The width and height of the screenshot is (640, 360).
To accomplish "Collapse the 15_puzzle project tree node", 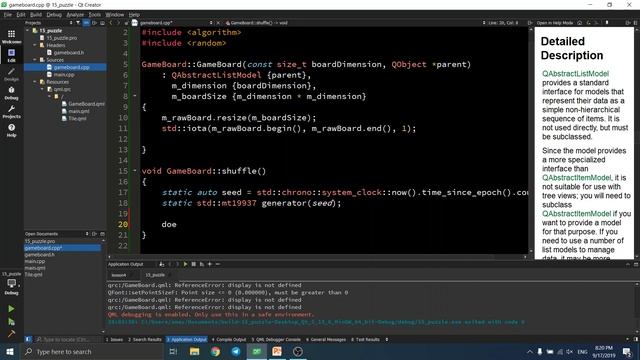I will pyautogui.click(x=28, y=31).
